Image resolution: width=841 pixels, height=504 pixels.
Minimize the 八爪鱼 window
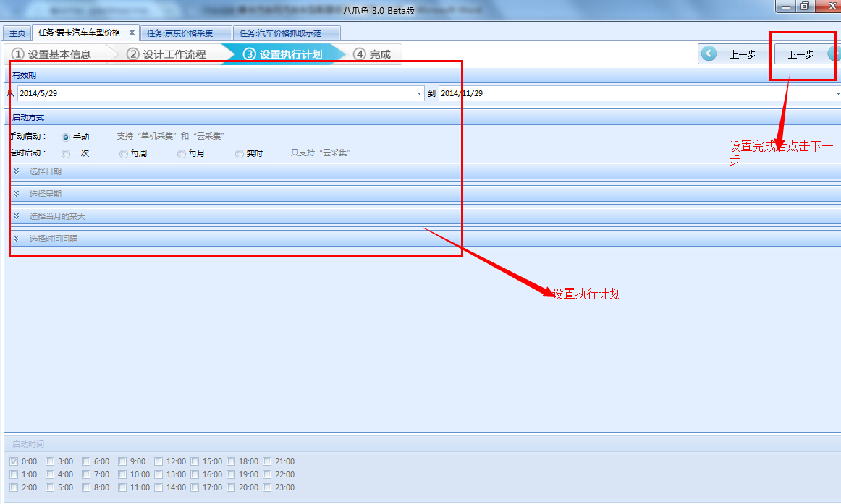point(786,7)
